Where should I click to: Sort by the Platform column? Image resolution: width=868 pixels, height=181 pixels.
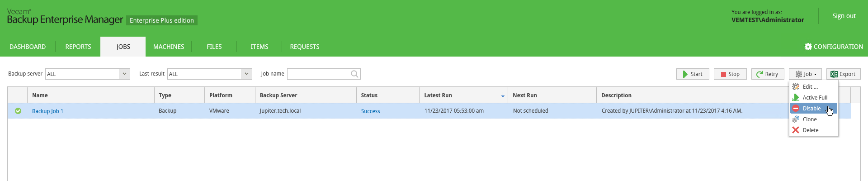[x=230, y=95]
